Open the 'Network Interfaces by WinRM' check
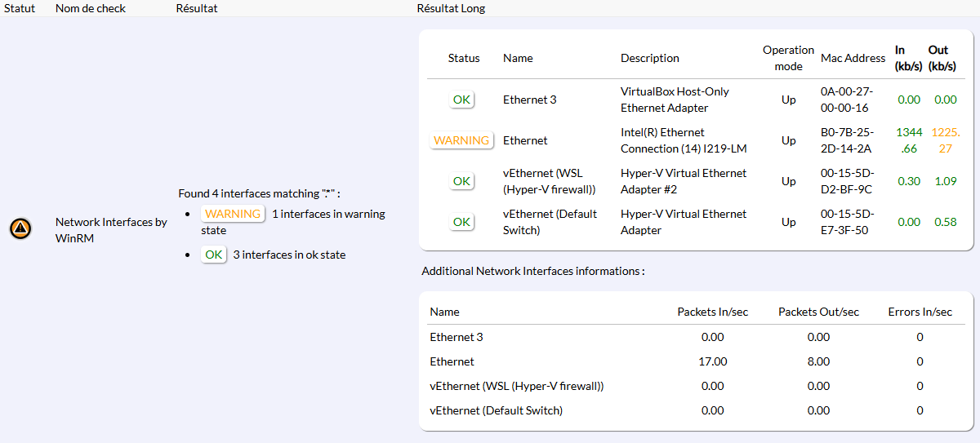 (110, 230)
